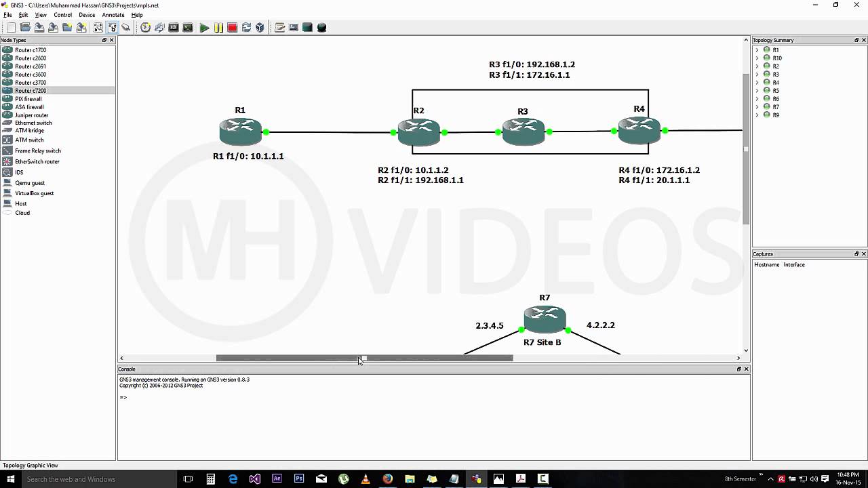Select Ethernet switch node type
The image size is (868, 488).
click(58, 123)
